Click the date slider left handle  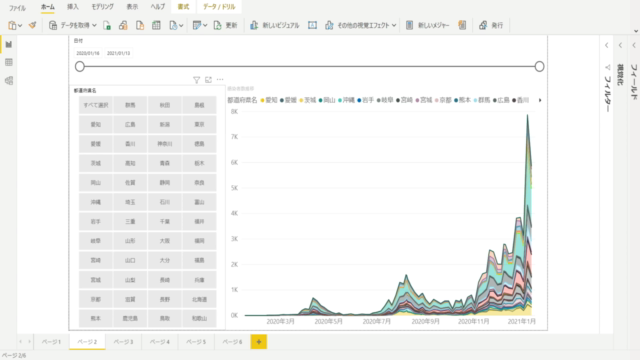click(x=80, y=67)
